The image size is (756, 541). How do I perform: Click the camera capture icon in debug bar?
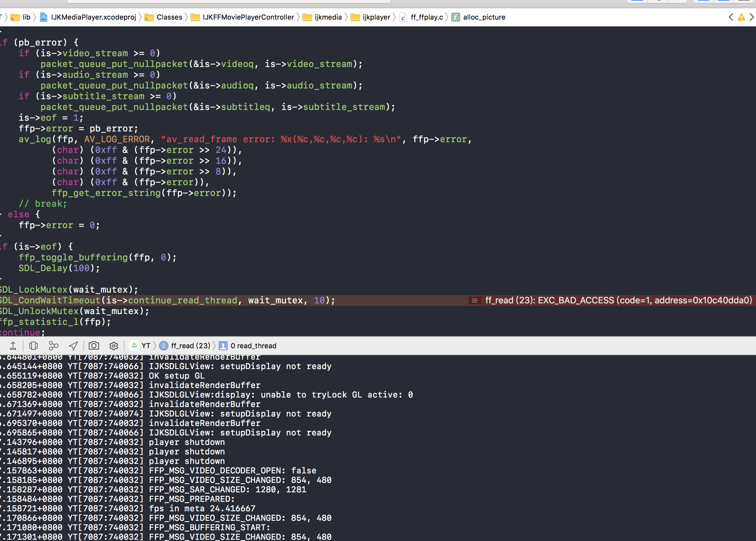click(x=94, y=346)
